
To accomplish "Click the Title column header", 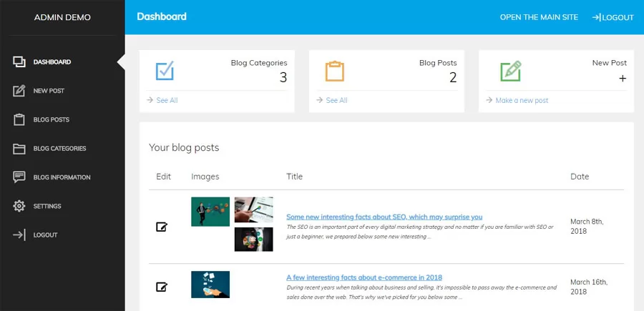I will pyautogui.click(x=294, y=177).
